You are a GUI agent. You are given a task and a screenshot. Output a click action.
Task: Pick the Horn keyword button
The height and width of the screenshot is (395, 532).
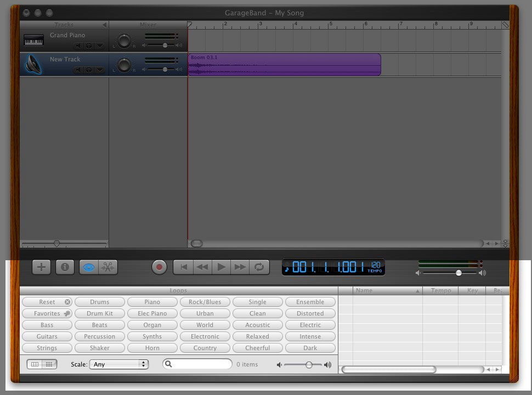click(152, 348)
